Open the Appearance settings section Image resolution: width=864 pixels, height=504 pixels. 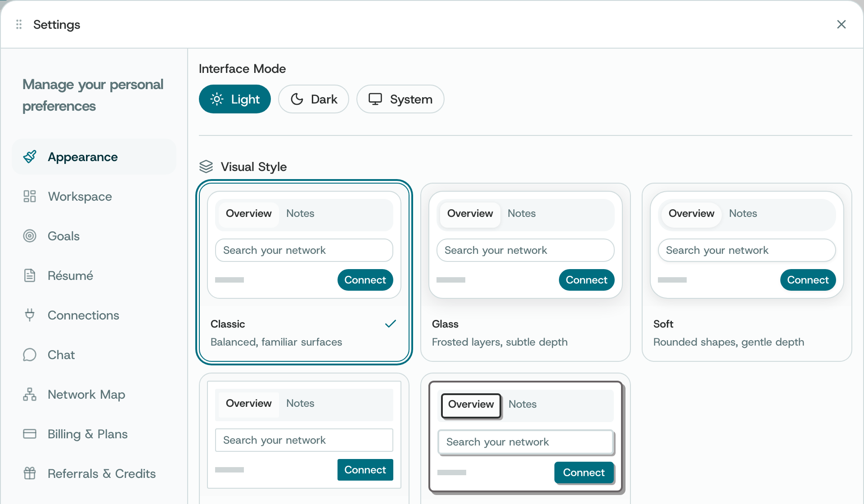94,157
